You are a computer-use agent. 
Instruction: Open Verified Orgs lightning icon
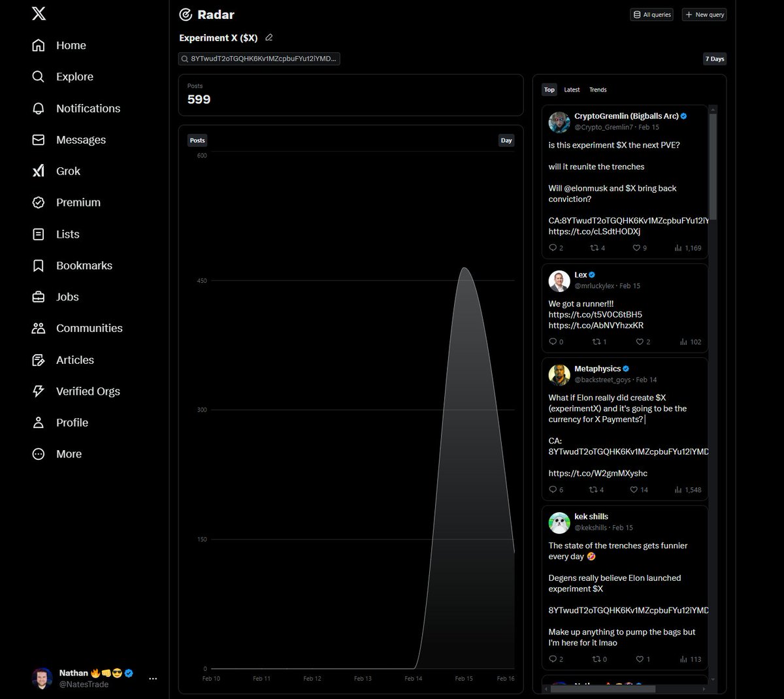coord(39,391)
